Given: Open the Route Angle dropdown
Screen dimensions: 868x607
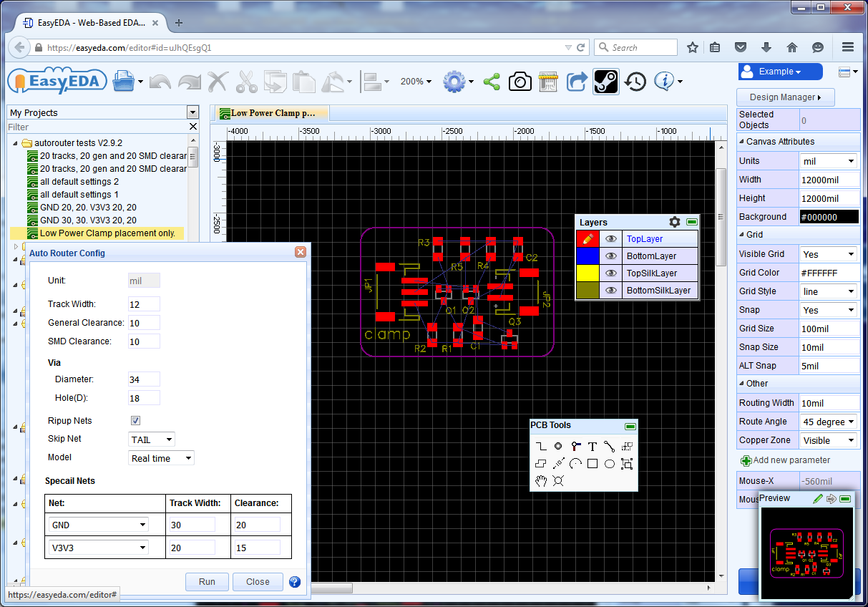Looking at the screenshot, I should (x=829, y=422).
